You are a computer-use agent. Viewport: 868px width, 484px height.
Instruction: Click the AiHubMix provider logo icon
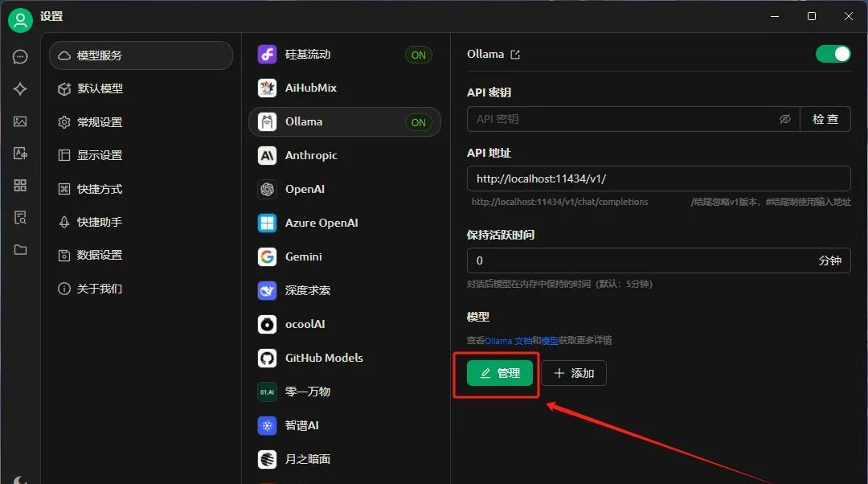[268, 88]
